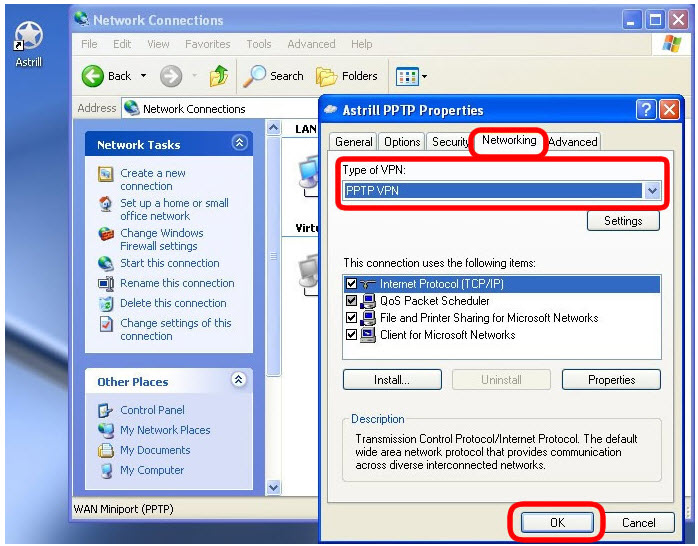Collapse the Network Tasks panel
This screenshot has width=698, height=546.
click(x=239, y=143)
